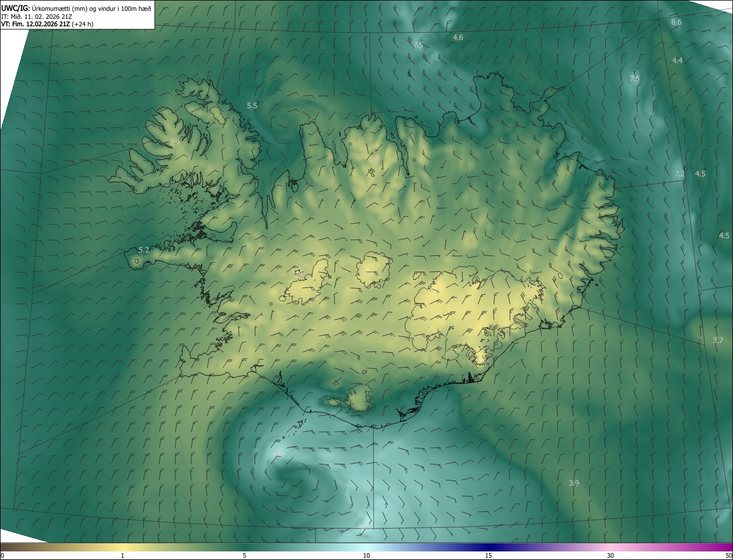Click the colour scale tick label 1

123,556
